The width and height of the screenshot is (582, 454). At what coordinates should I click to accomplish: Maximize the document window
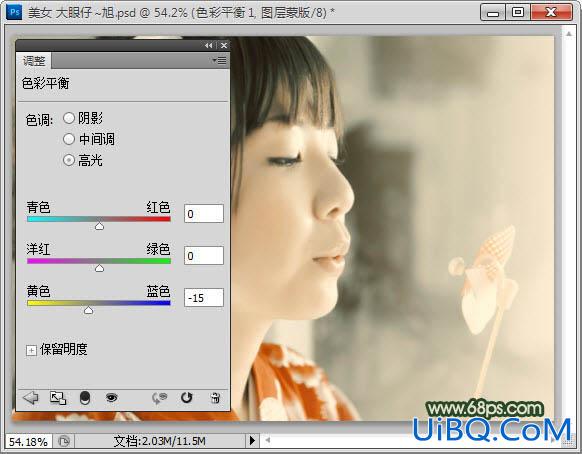pos(518,12)
